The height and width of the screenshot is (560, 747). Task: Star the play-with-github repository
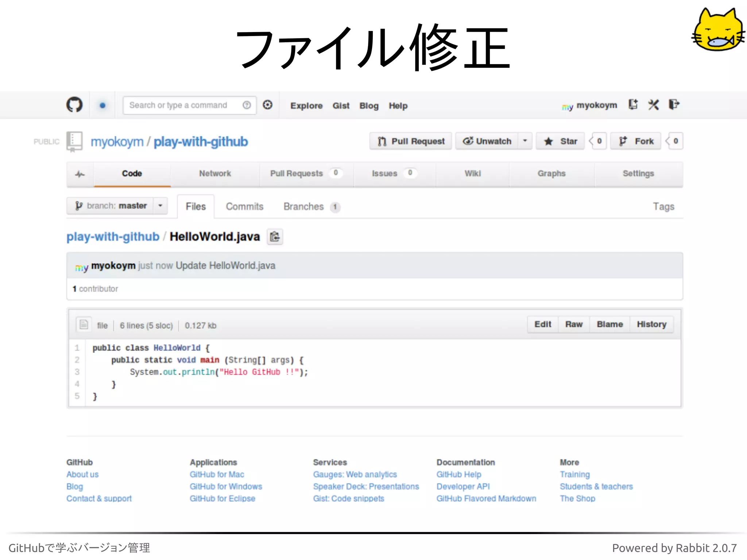pos(560,141)
